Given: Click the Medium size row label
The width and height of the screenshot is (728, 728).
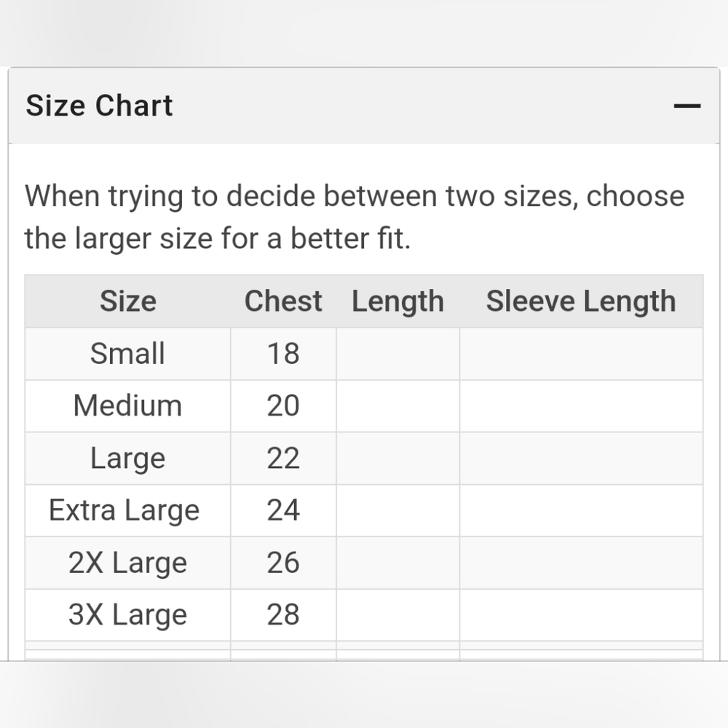Looking at the screenshot, I should coord(127,405).
